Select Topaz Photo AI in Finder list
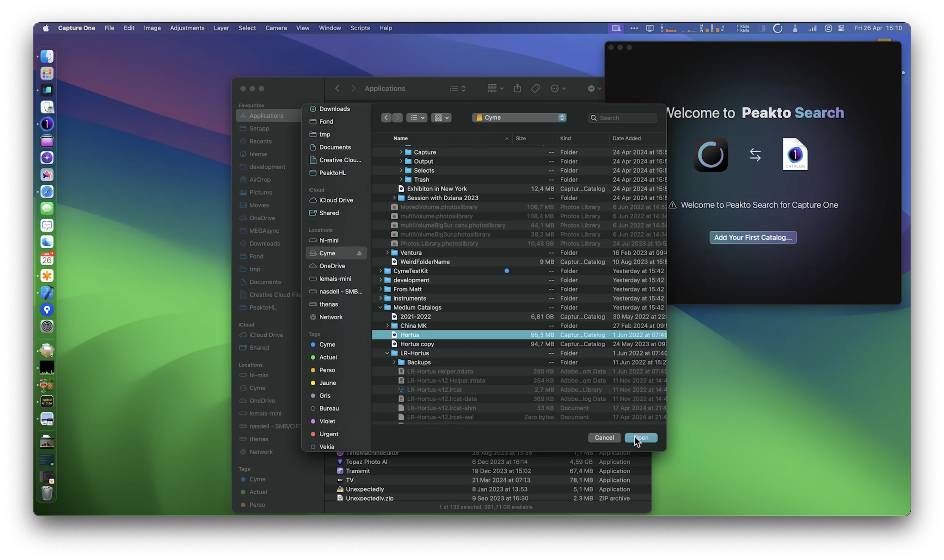The image size is (944, 560). pyautogui.click(x=487, y=462)
